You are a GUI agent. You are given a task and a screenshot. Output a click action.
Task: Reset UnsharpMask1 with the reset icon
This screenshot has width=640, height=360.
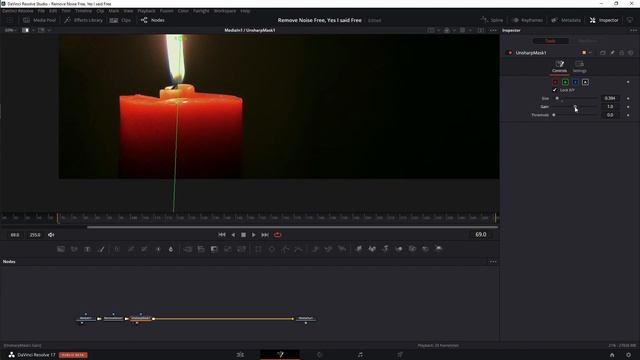click(x=631, y=53)
